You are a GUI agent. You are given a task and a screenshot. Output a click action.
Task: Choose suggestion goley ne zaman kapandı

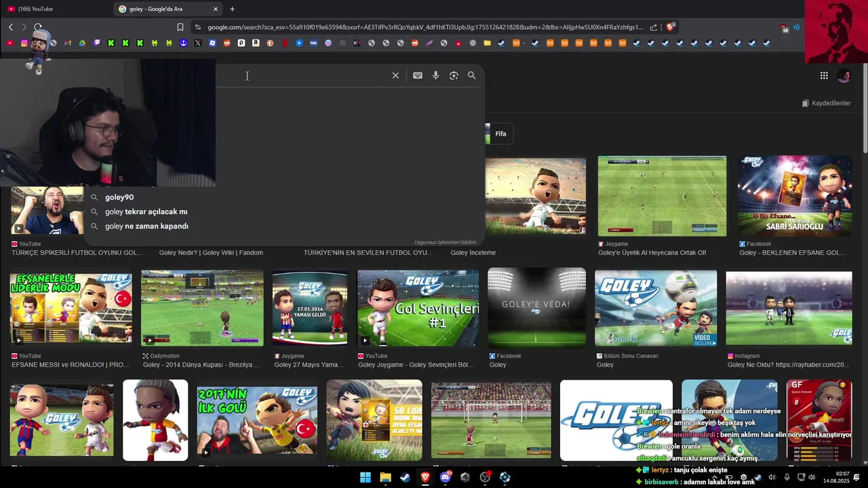(x=146, y=226)
